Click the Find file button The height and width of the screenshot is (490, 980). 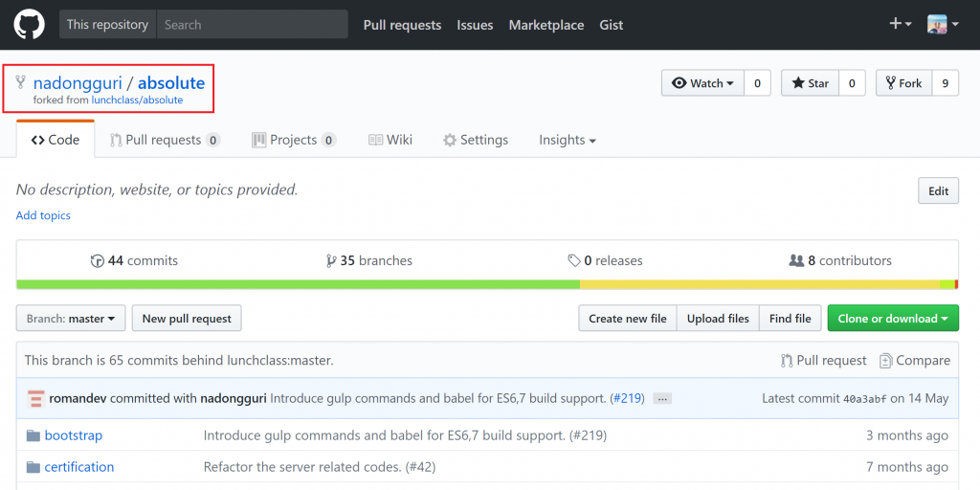click(x=790, y=318)
